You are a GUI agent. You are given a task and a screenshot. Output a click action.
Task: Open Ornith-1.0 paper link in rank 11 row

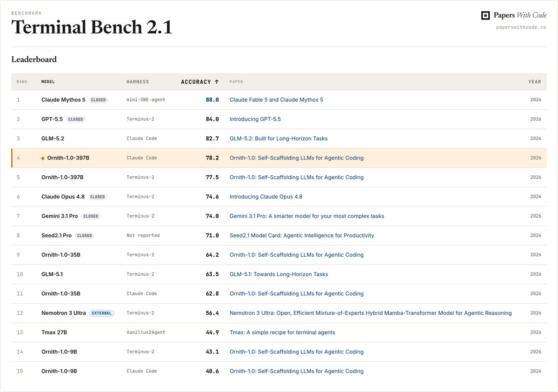click(297, 294)
